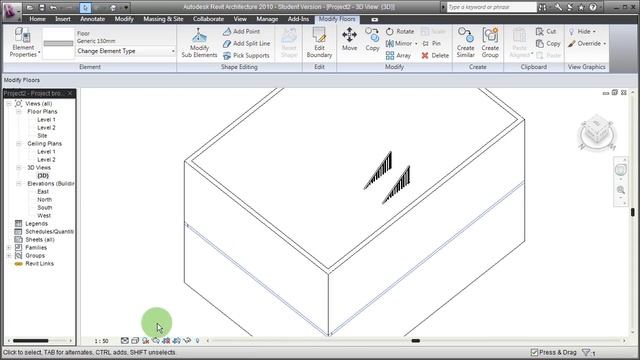Click Cut in Clipboard panel
This screenshot has height=360, width=640.
[x=546, y=31]
